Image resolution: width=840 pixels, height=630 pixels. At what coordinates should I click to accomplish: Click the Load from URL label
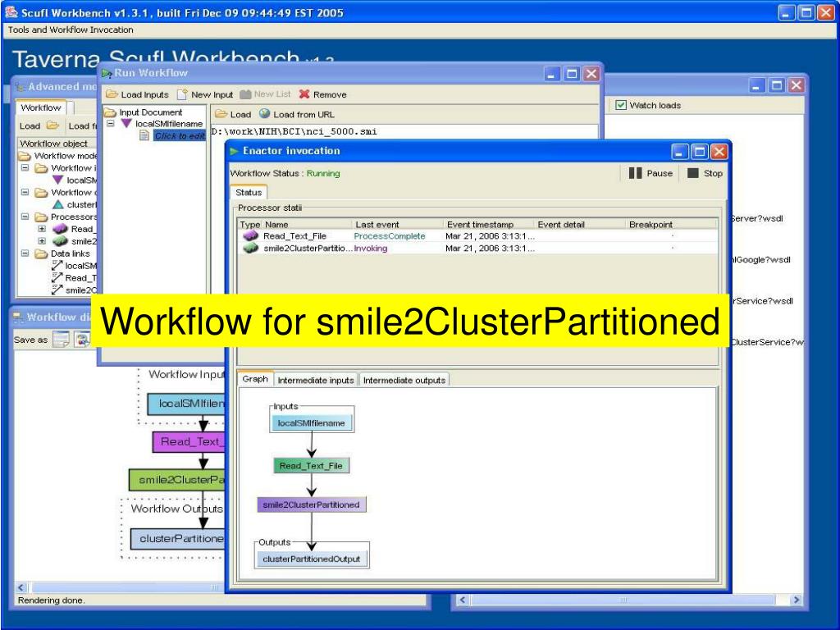(304, 114)
